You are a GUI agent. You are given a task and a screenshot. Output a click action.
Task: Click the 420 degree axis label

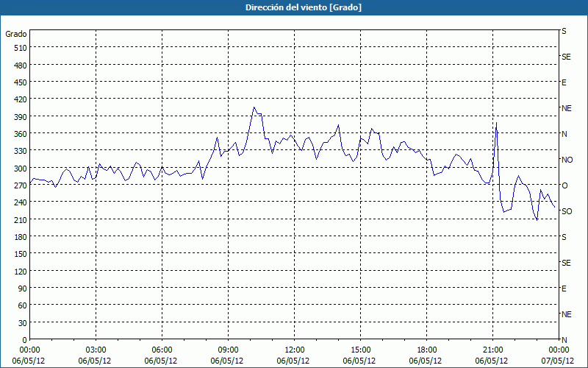(x=21, y=99)
